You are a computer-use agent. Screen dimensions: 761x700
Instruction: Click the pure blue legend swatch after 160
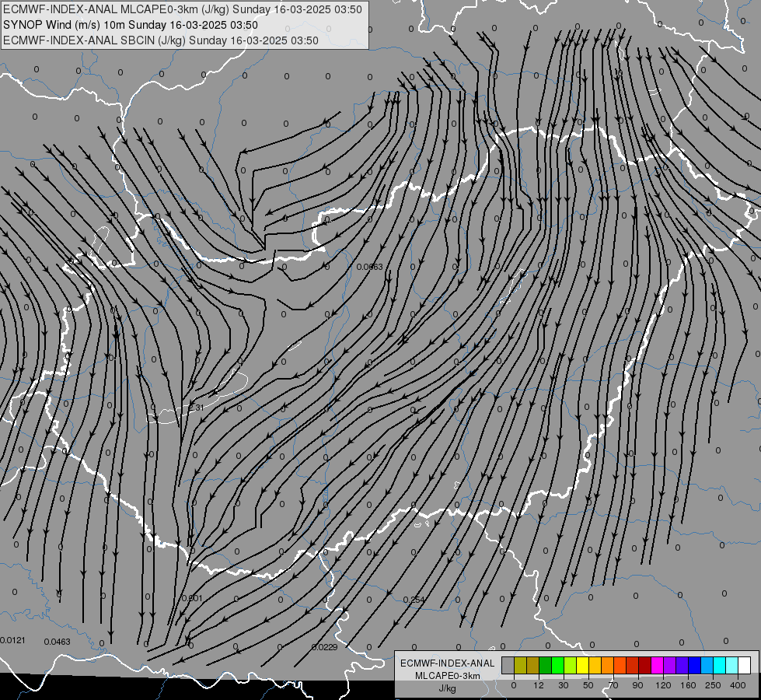tap(695, 665)
